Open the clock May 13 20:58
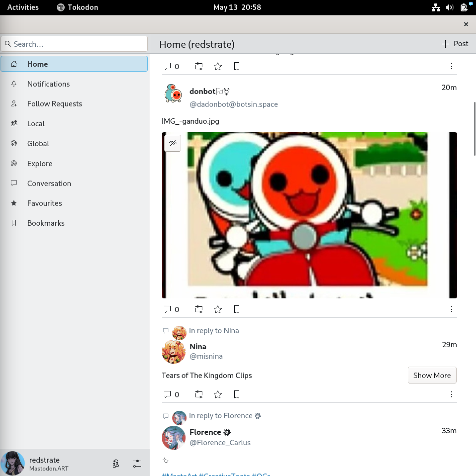 click(237, 7)
